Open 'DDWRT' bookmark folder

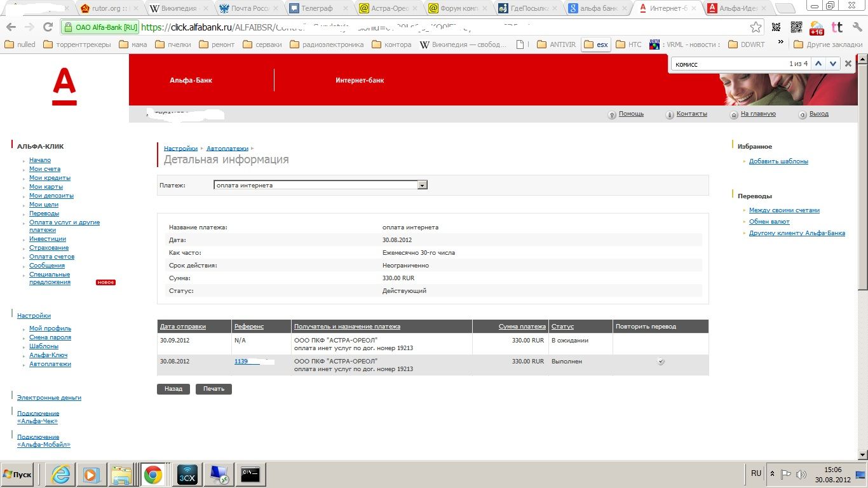pos(747,44)
